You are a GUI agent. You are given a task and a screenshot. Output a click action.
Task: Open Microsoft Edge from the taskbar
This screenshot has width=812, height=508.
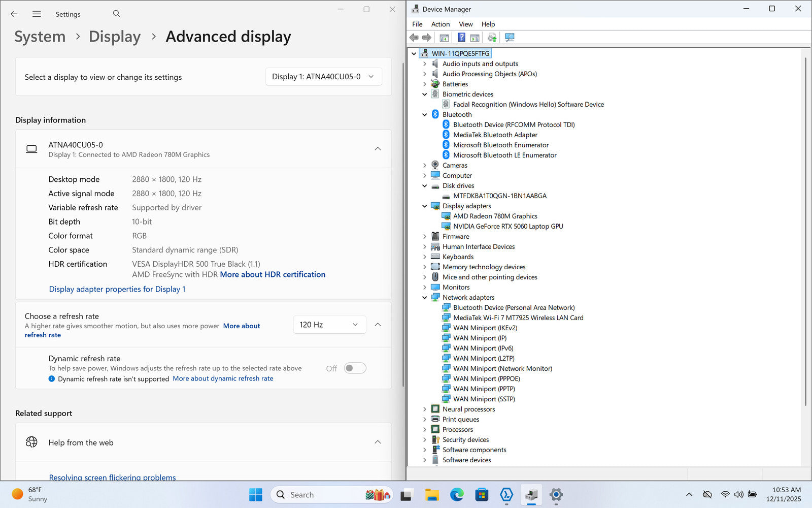[457, 494]
